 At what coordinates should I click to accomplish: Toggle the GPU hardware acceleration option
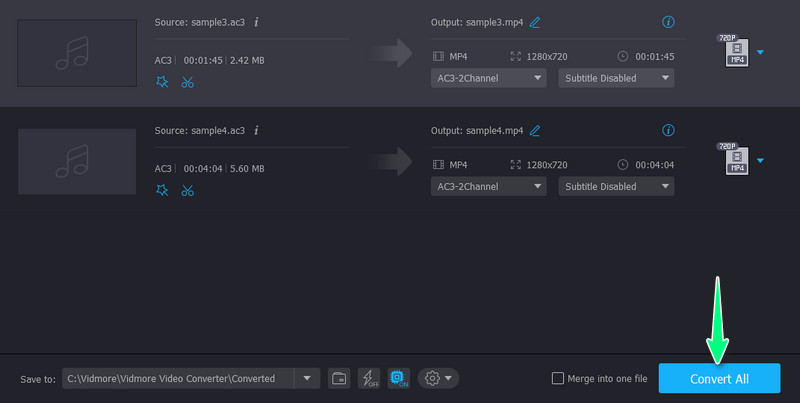point(398,378)
